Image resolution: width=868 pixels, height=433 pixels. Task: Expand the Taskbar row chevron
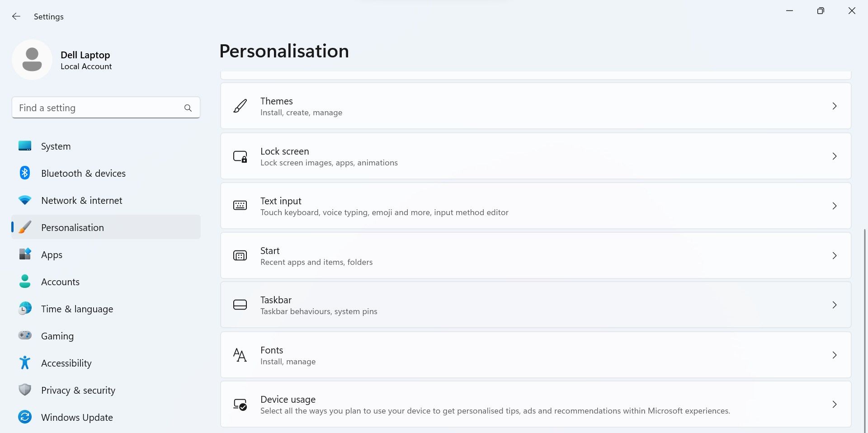[x=835, y=305]
